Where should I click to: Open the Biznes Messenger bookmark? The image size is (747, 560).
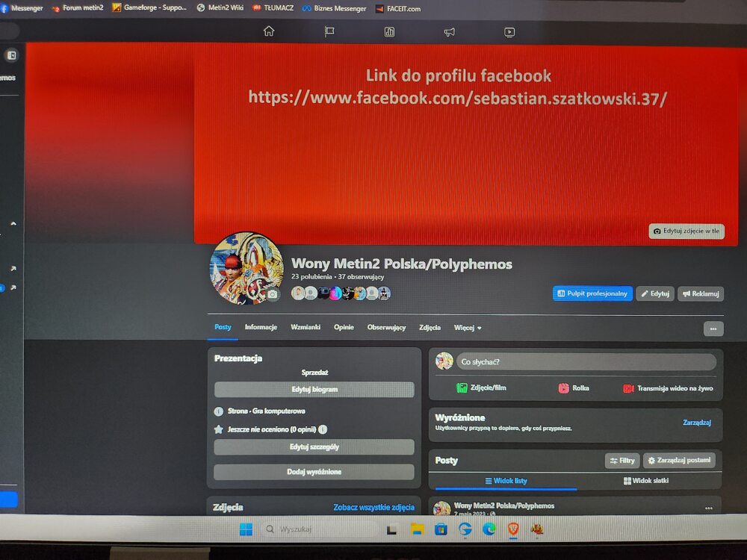tap(335, 8)
